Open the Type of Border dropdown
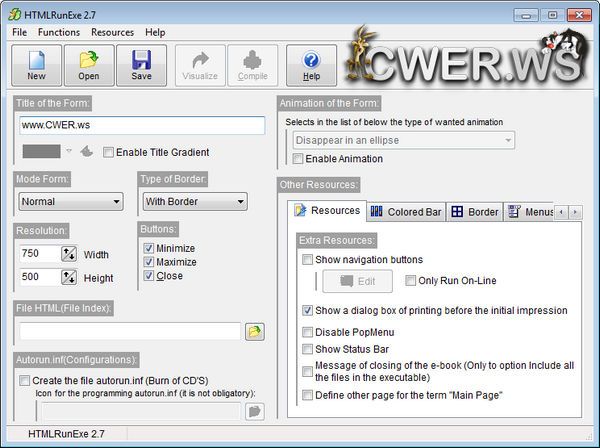This screenshot has width=600, height=448. coord(195,201)
